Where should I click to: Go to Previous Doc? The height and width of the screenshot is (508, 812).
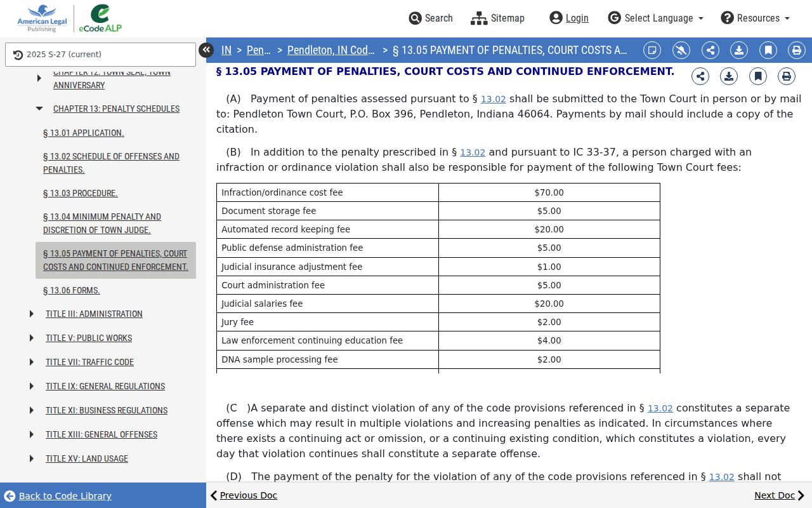click(x=244, y=495)
